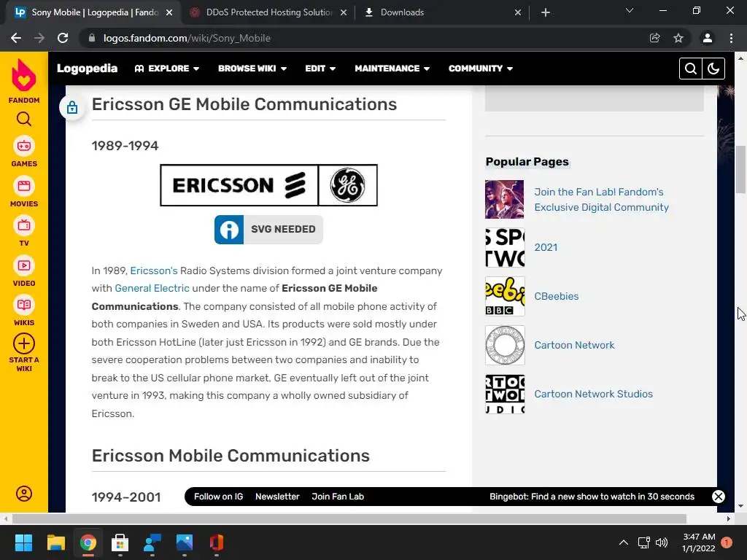Open the Windows Start menu
This screenshot has width=747, height=560.
(x=23, y=542)
